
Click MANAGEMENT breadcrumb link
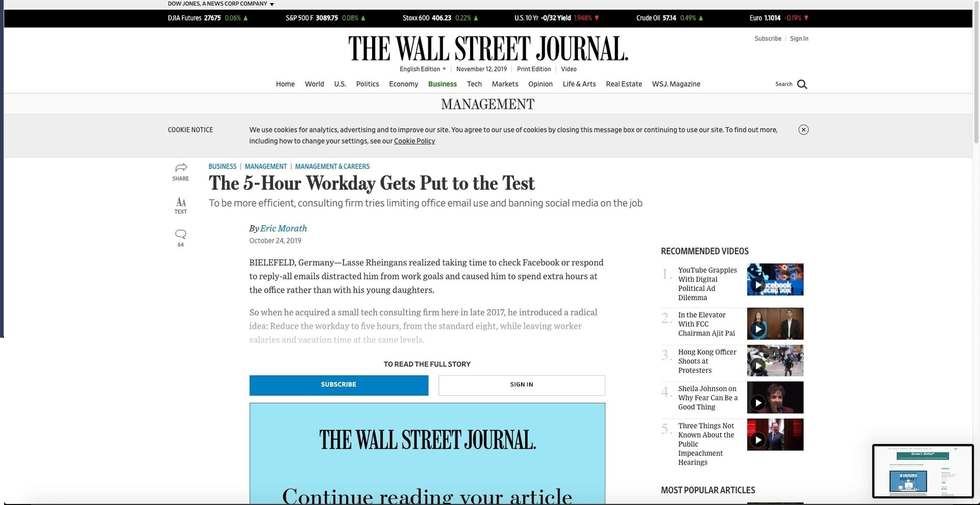(x=265, y=166)
